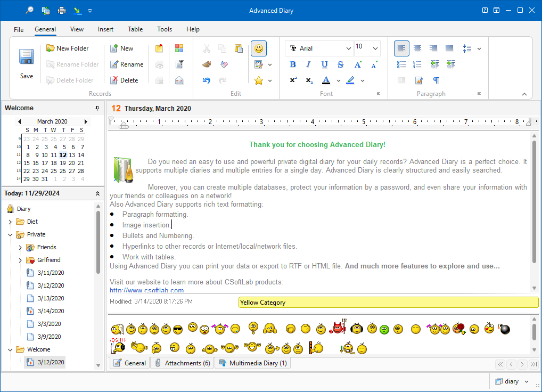The height and width of the screenshot is (392, 542).
Task: Open the diary database selector in status bar
Action: pyautogui.click(x=511, y=381)
